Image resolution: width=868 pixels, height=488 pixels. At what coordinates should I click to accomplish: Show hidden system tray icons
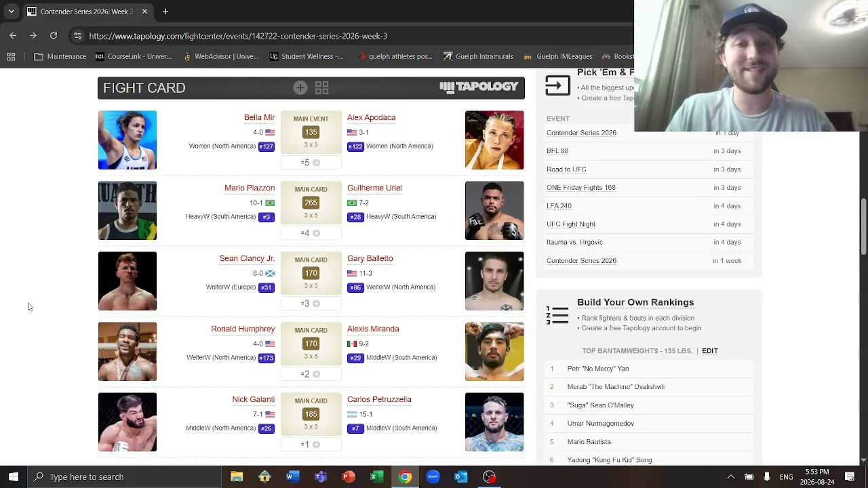tap(730, 476)
